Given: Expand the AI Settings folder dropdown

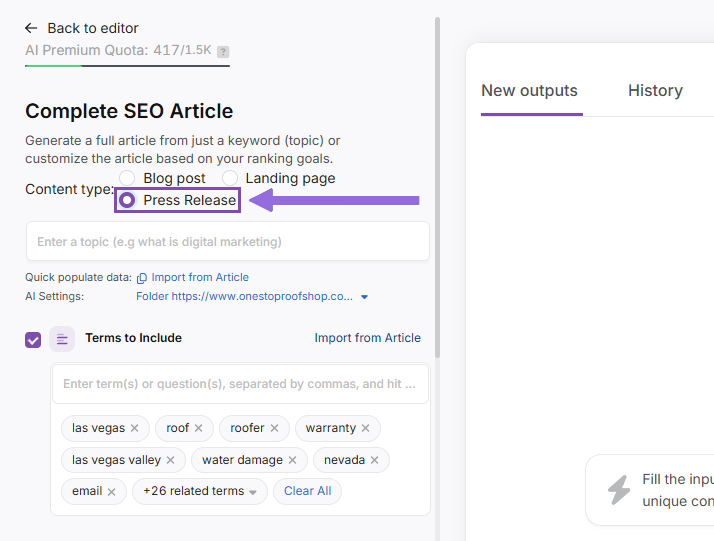Looking at the screenshot, I should point(364,297).
